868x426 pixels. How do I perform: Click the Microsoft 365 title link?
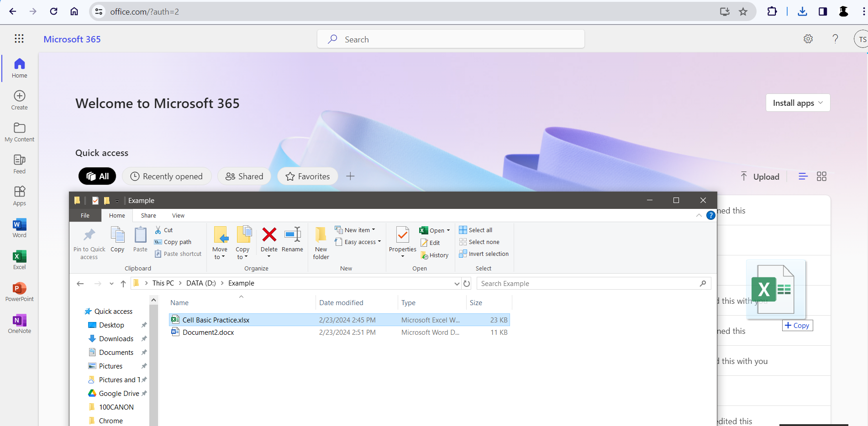point(72,39)
